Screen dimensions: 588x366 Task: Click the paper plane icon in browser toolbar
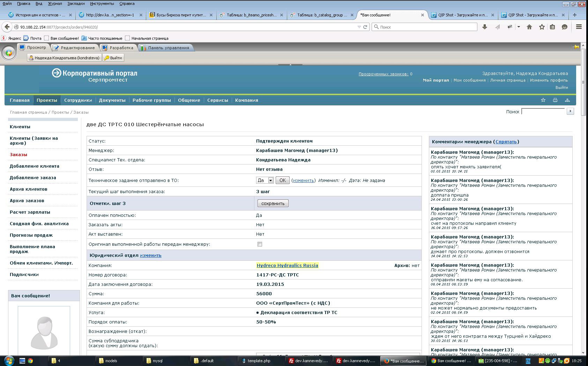pyautogui.click(x=497, y=27)
